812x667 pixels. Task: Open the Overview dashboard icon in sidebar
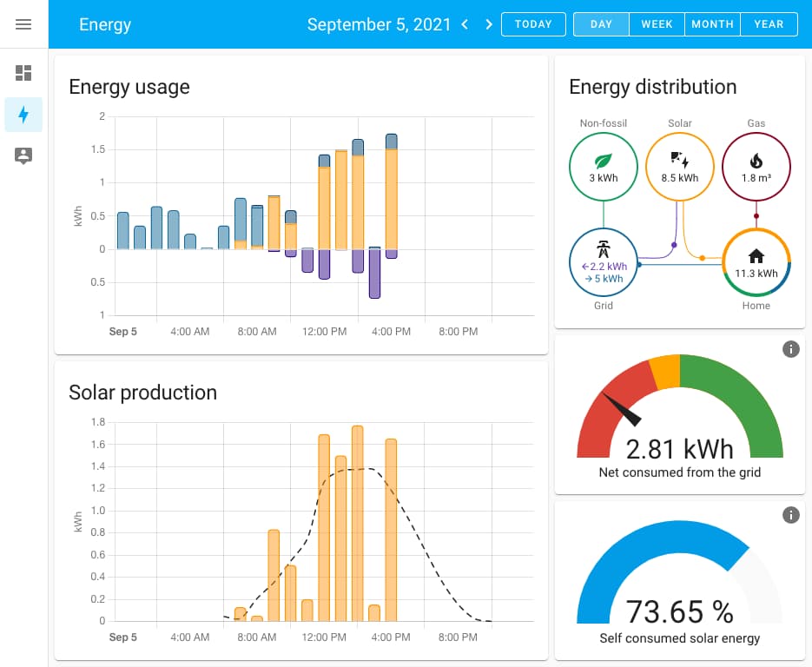tap(23, 73)
